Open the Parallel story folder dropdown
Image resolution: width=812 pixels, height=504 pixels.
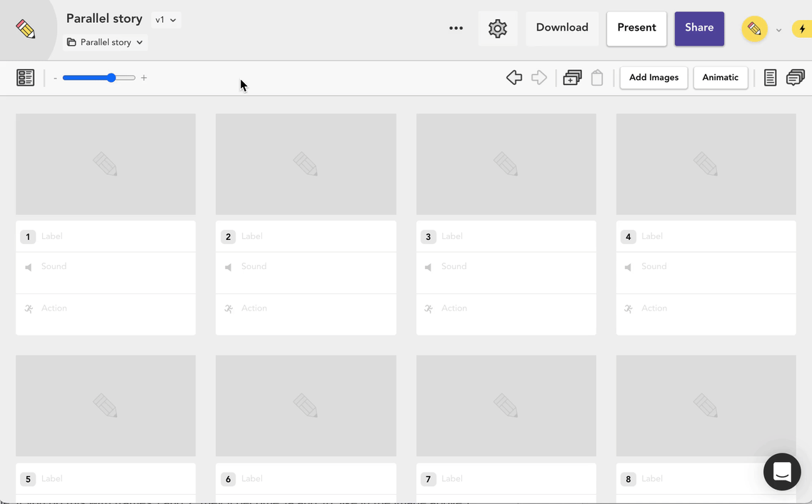(105, 42)
